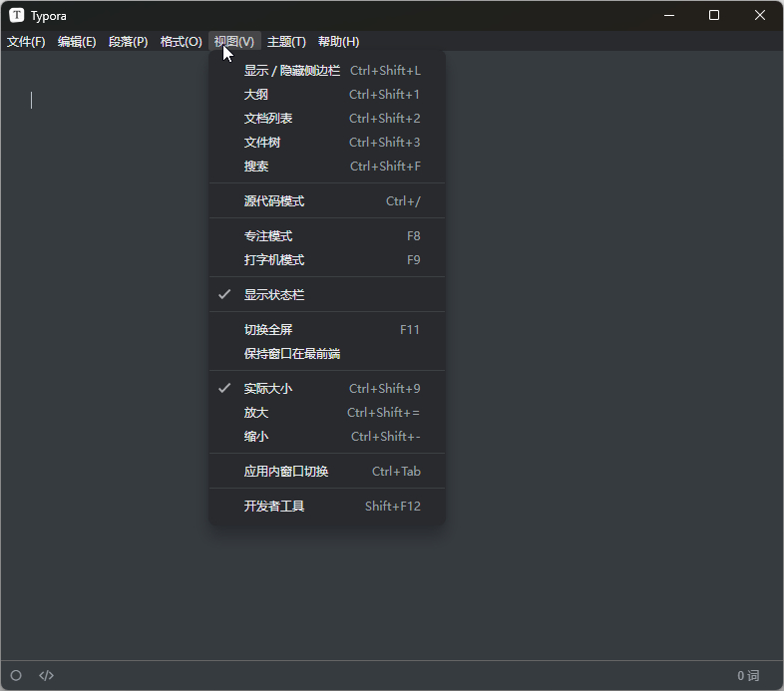Open 开发者工具 from the menu

327,507
